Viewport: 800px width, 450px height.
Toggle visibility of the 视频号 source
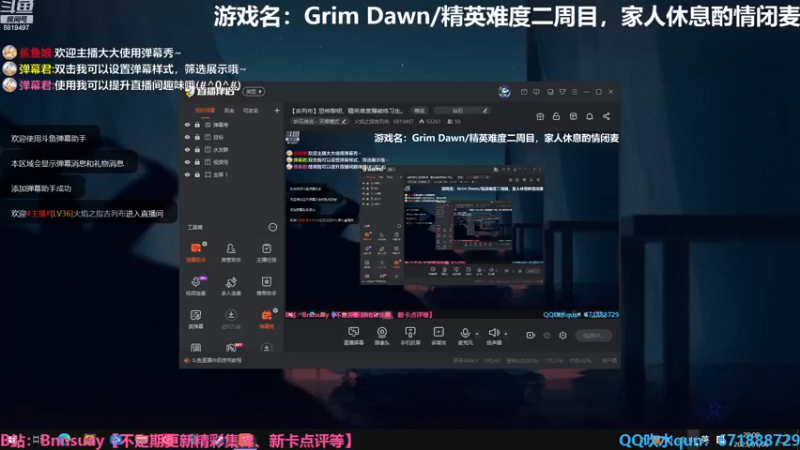point(187,162)
